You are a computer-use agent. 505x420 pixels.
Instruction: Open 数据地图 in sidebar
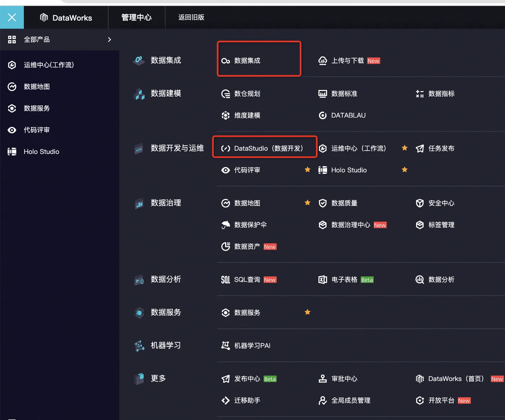[x=37, y=87]
